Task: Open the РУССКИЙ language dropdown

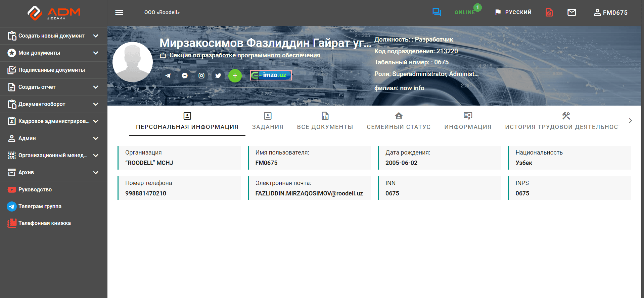Action: (x=513, y=12)
